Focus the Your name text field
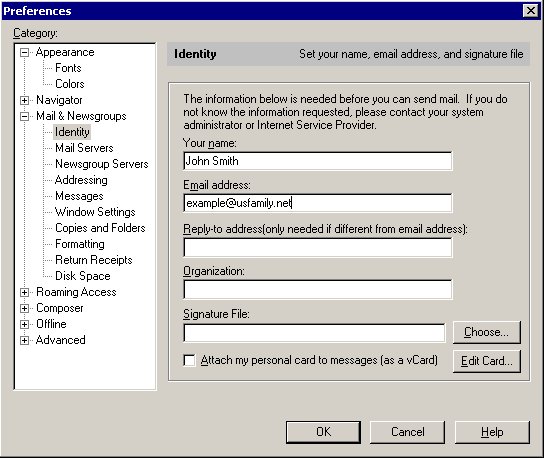Viewport: 544px width, 458px height. [x=317, y=161]
